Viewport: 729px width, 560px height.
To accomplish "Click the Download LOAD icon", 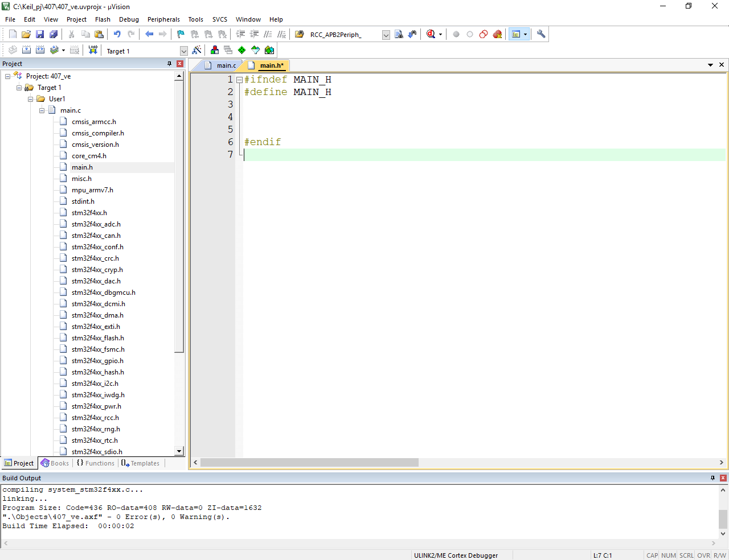I will pyautogui.click(x=93, y=50).
